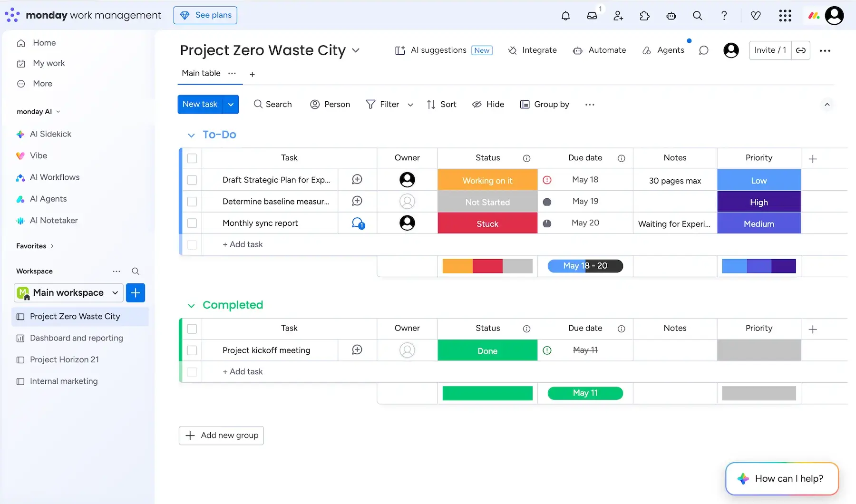Add a column in To-Do group

click(813, 159)
